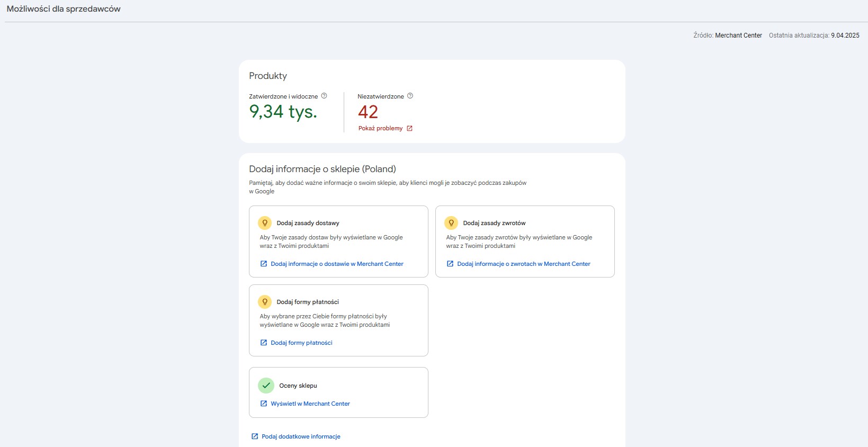Open help icon next to Niezatwierdzone
Image resolution: width=868 pixels, height=447 pixels.
coord(410,96)
